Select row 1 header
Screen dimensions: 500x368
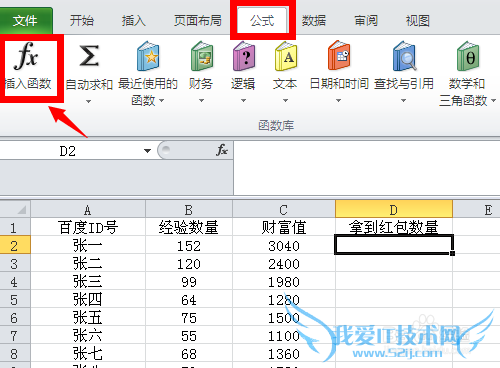tap(15, 227)
